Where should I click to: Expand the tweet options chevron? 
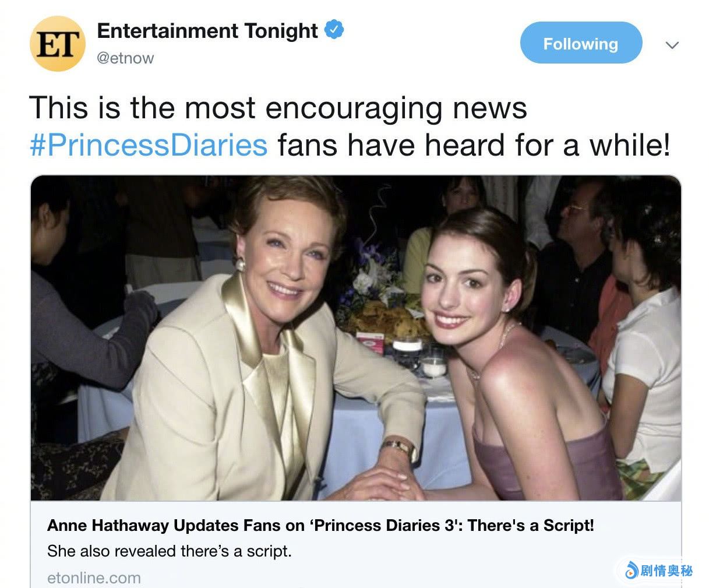click(672, 45)
